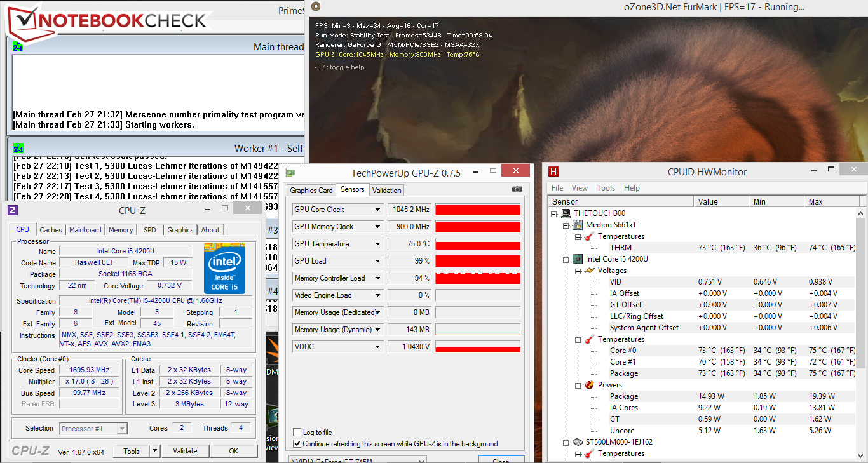Click the thermometer icon under Intel Core i5

coord(589,339)
